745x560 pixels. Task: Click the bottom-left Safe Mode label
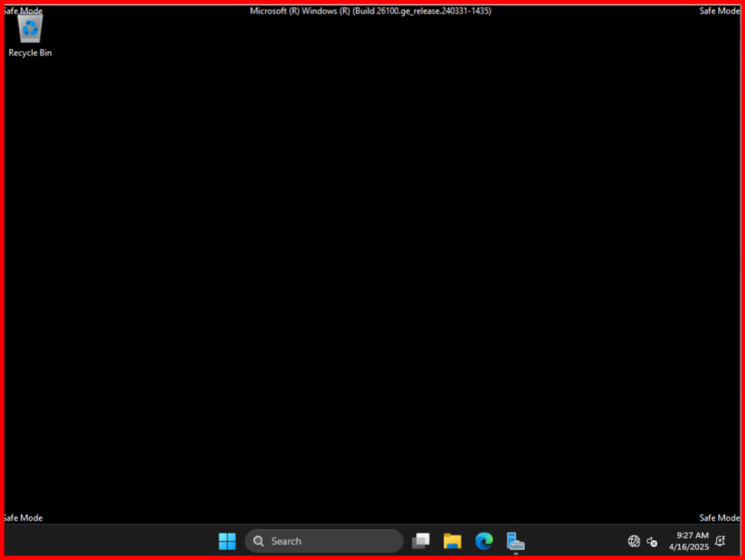pyautogui.click(x=23, y=518)
